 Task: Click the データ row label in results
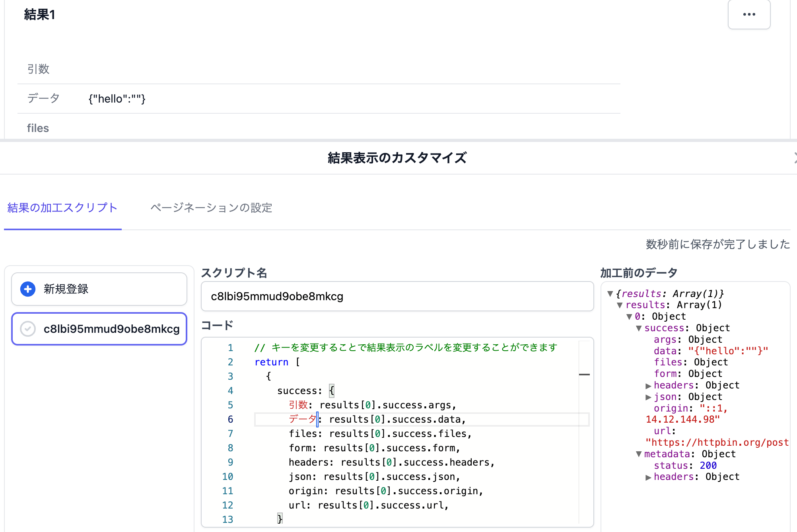43,99
